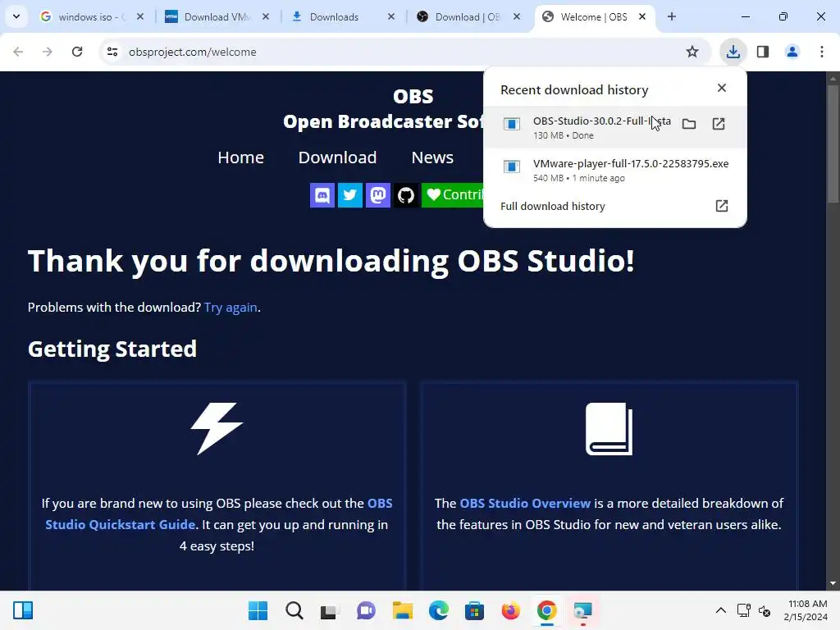Click the Full download history entry
Screen dimensions: 840x630
[x=614, y=206]
